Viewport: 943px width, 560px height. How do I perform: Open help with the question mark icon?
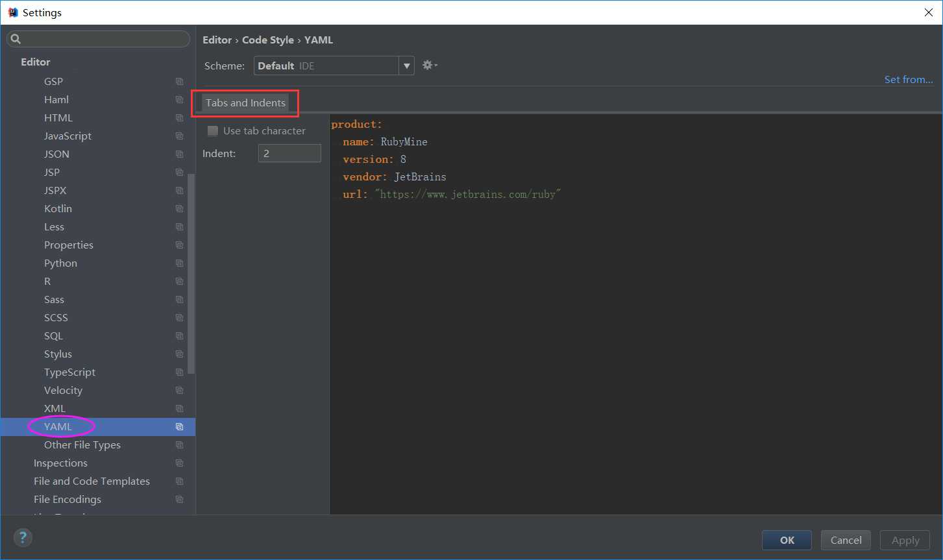[23, 537]
